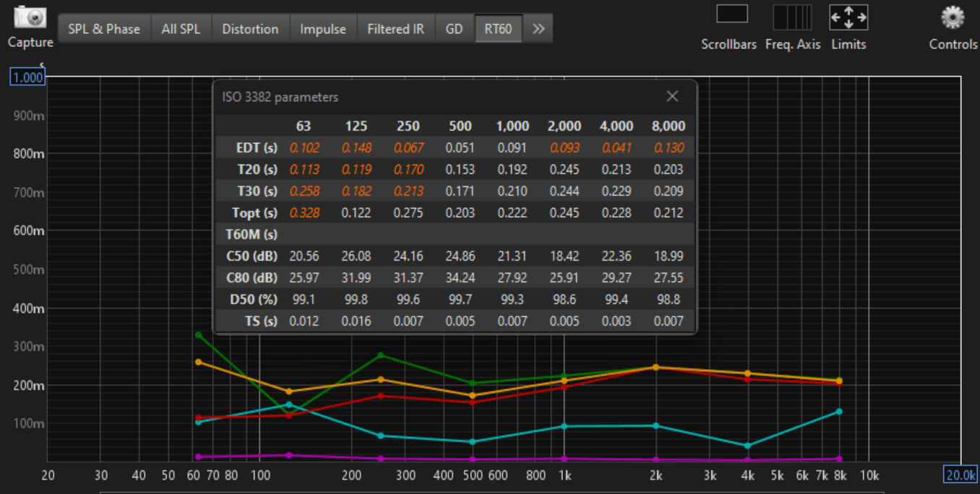The image size is (980, 494).
Task: Click the 125 Hz column header
Action: click(x=356, y=126)
